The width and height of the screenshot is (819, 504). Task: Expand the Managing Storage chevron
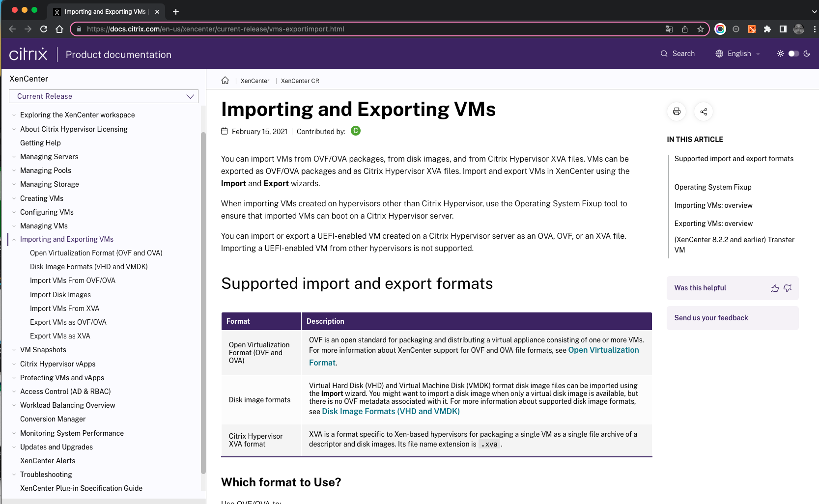coord(14,184)
